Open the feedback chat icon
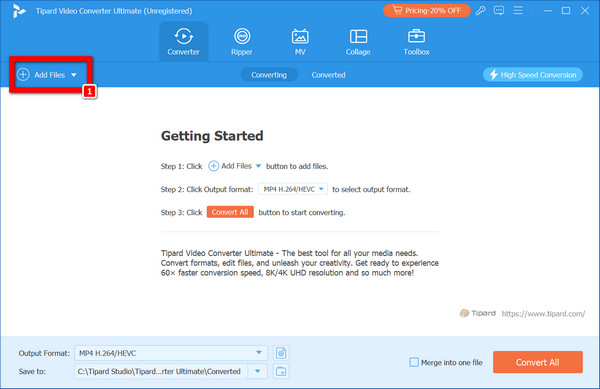 point(499,11)
